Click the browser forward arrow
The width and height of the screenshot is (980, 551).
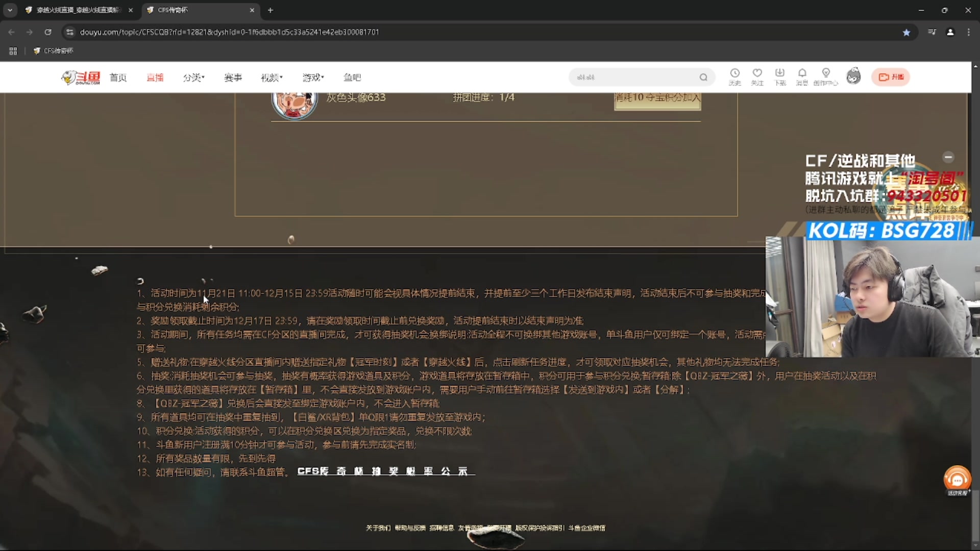[30, 32]
